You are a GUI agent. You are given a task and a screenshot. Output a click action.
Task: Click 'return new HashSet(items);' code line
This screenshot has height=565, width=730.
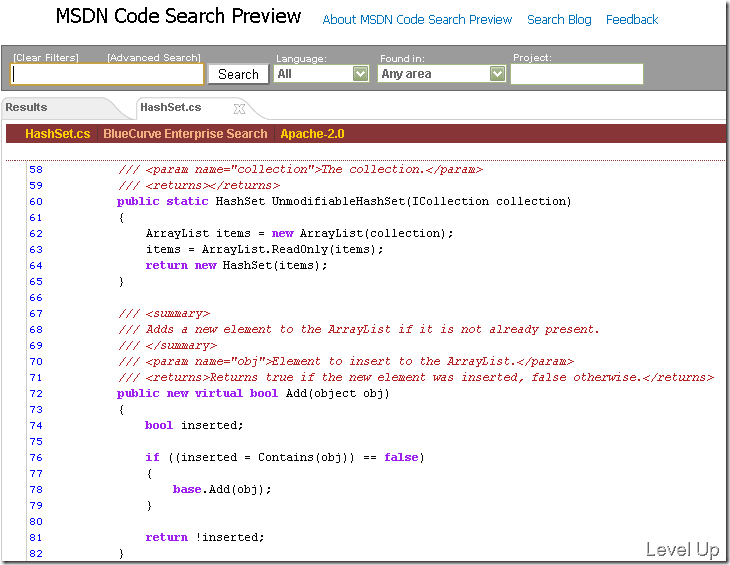237,265
